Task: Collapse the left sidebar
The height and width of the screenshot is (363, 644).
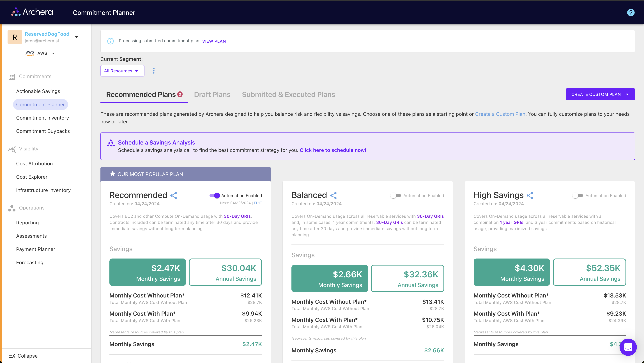Action: pyautogui.click(x=23, y=356)
